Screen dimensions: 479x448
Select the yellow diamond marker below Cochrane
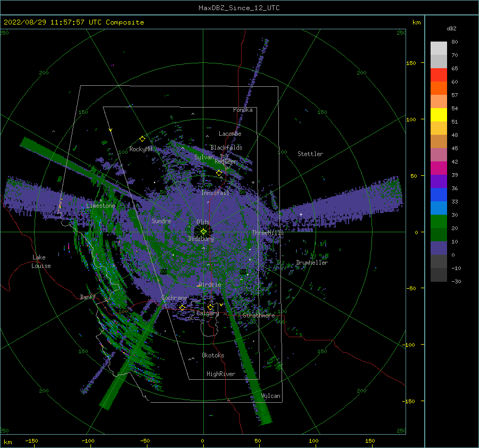tap(183, 307)
